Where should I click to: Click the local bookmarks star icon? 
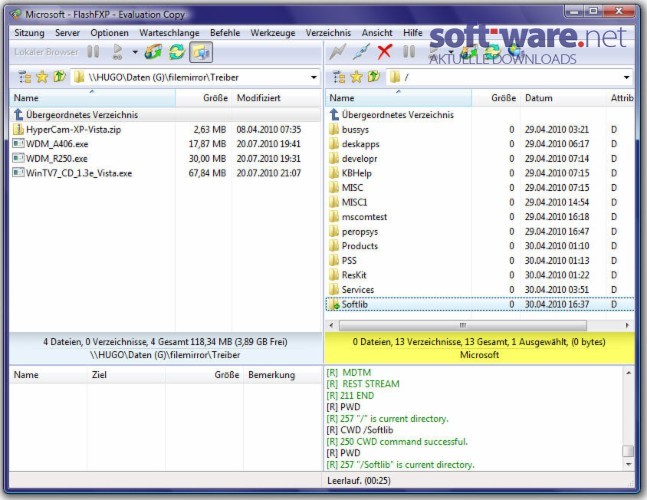(x=42, y=77)
